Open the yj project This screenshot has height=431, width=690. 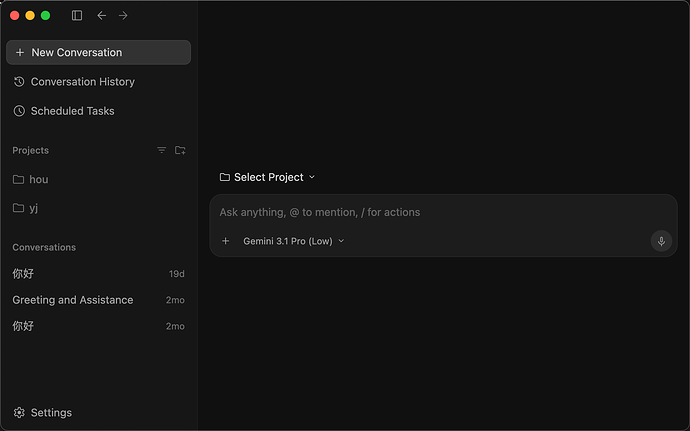[99, 208]
